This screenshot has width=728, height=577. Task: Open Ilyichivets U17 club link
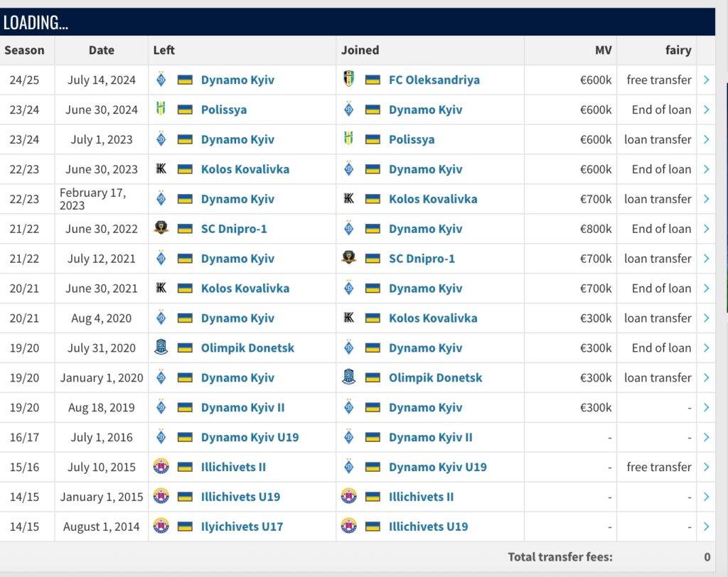pos(242,527)
